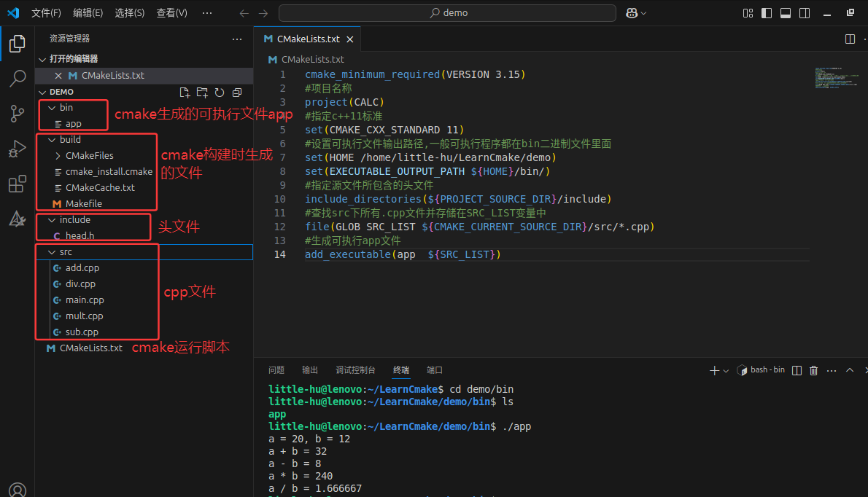
Task: Click the Search icon in the activity bar
Action: pos(18,79)
